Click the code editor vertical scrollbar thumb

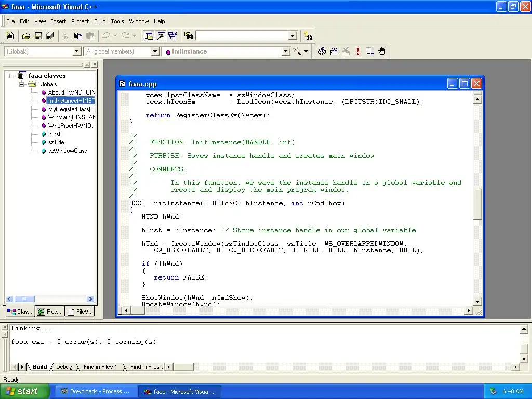[x=478, y=204]
